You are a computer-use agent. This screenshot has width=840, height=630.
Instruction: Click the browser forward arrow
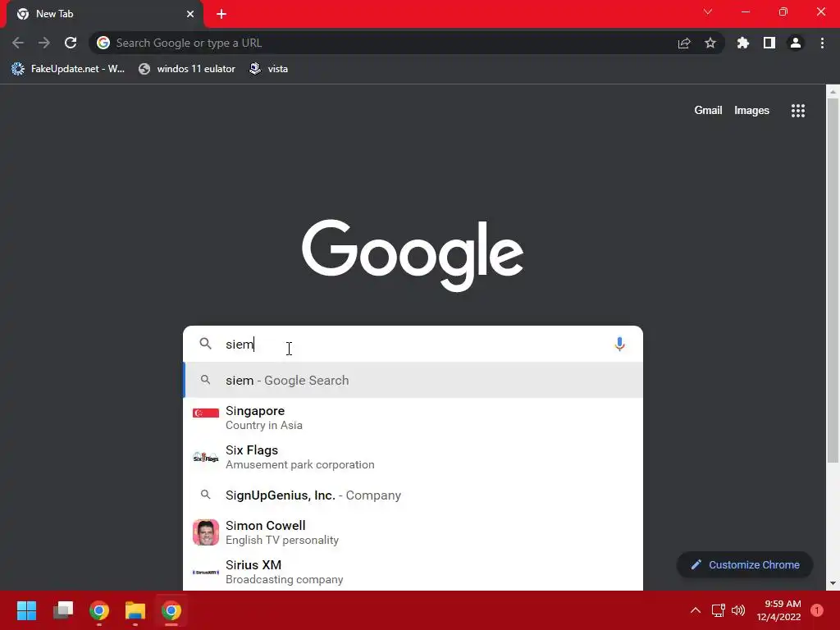point(44,43)
